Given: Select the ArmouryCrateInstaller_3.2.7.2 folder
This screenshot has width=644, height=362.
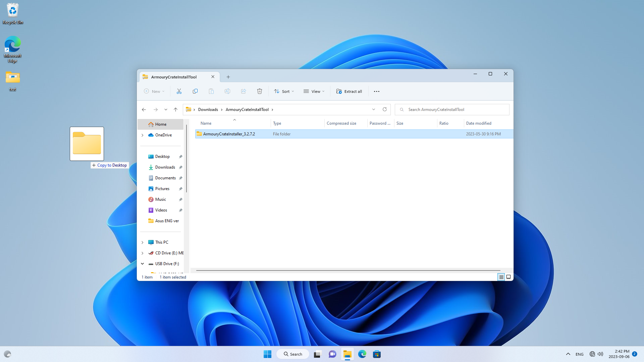Looking at the screenshot, I should 229,133.
